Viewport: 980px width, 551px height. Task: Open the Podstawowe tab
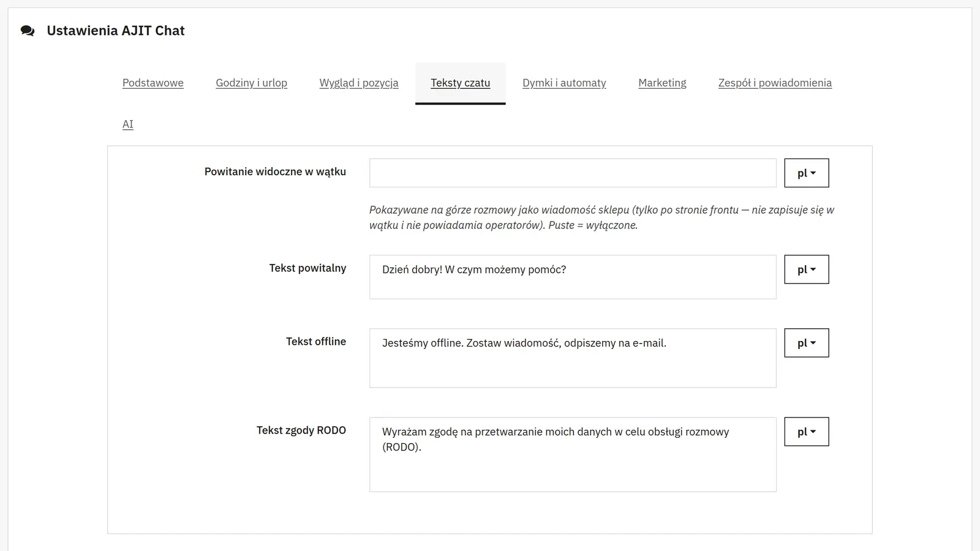point(153,83)
